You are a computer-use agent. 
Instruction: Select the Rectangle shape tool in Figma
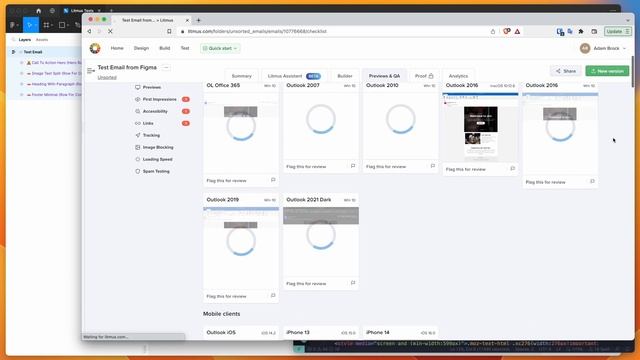pos(62,25)
